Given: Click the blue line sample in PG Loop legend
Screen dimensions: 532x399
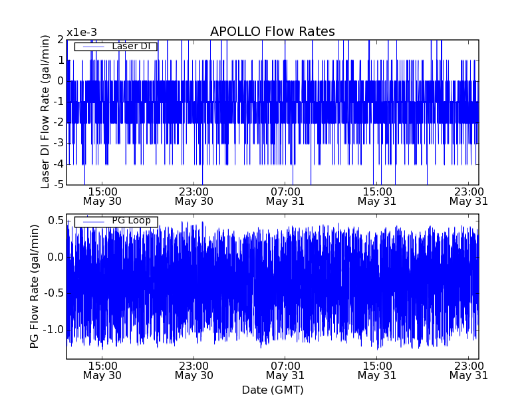Looking at the screenshot, I should [92, 221].
